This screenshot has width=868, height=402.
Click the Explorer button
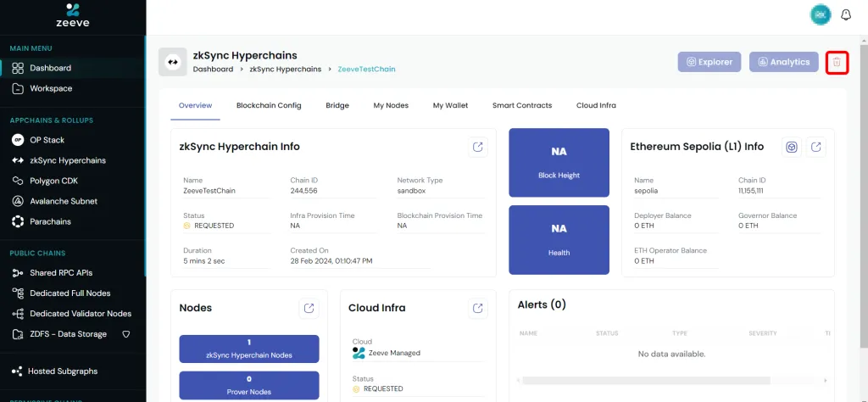click(x=709, y=62)
